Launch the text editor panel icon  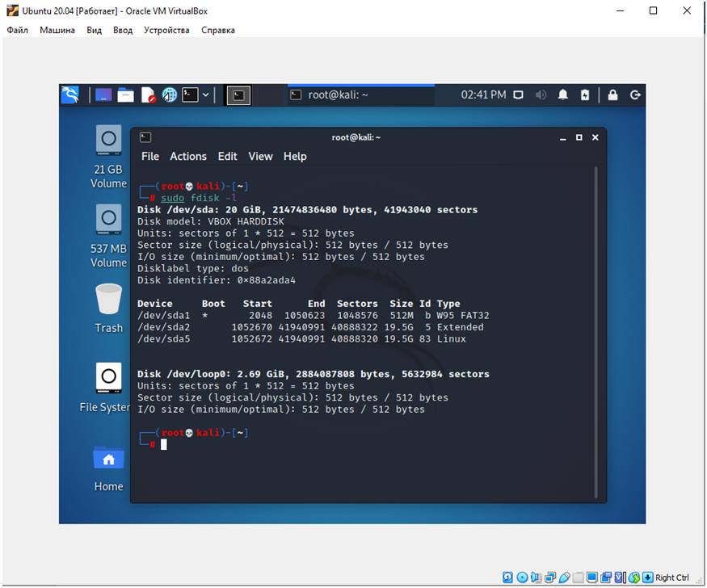(148, 94)
